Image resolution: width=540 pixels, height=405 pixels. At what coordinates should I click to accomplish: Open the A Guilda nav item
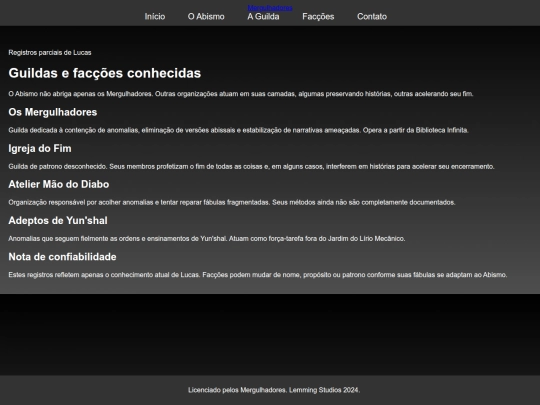(263, 17)
